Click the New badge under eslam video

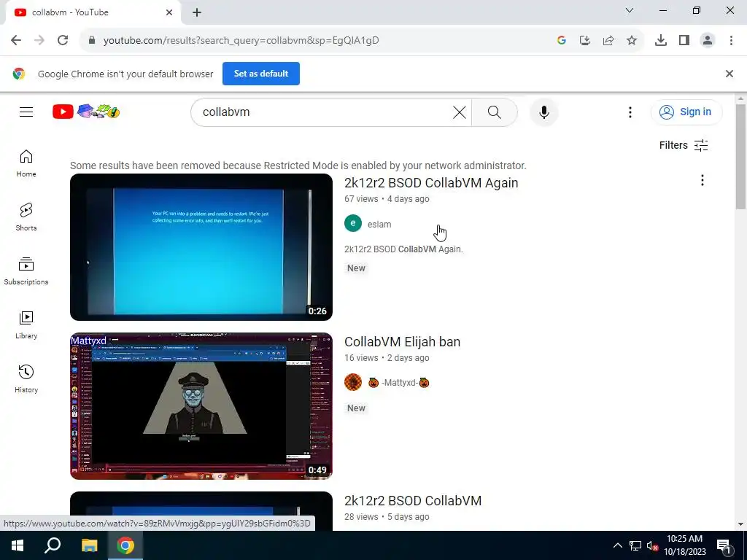(356, 268)
